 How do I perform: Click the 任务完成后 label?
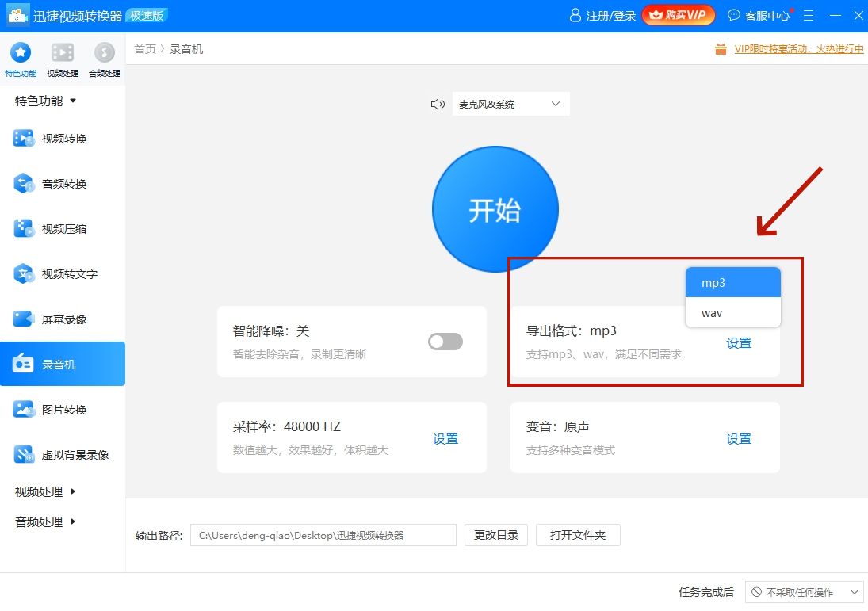[705, 592]
